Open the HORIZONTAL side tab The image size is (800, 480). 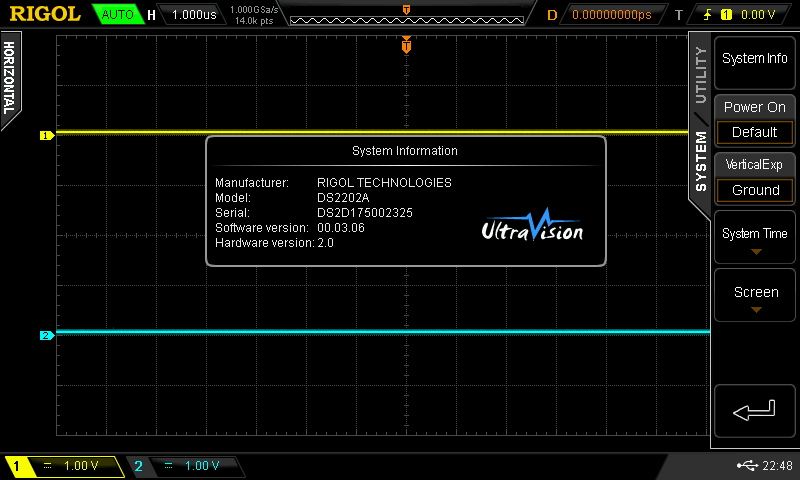pyautogui.click(x=9, y=78)
